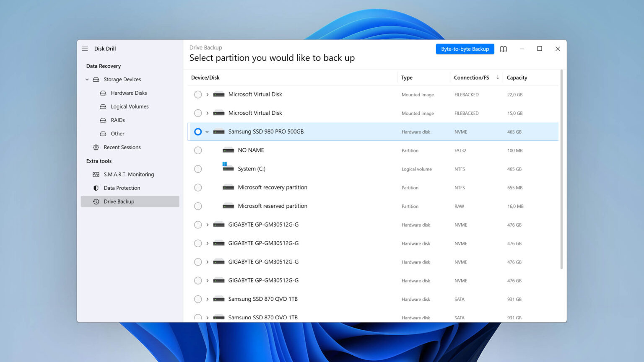Collapse the Samsung SSD 980 PRO disk
Screen dimensions: 644x362
207,132
